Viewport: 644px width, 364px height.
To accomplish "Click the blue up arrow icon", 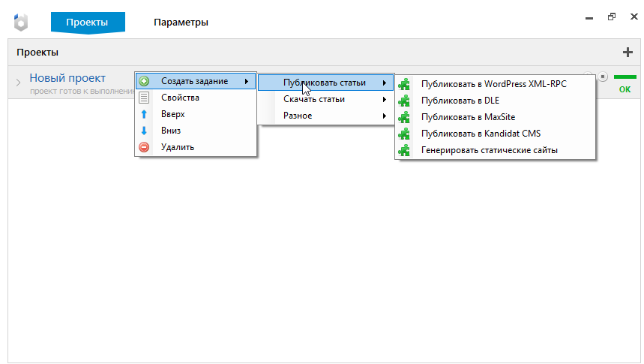I will [x=144, y=114].
